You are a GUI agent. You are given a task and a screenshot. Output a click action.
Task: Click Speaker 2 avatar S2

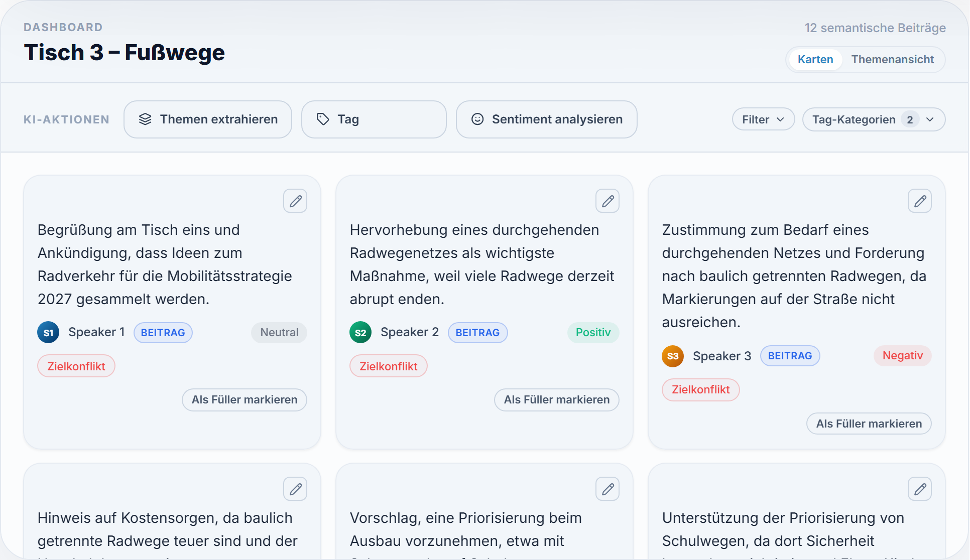click(x=360, y=333)
